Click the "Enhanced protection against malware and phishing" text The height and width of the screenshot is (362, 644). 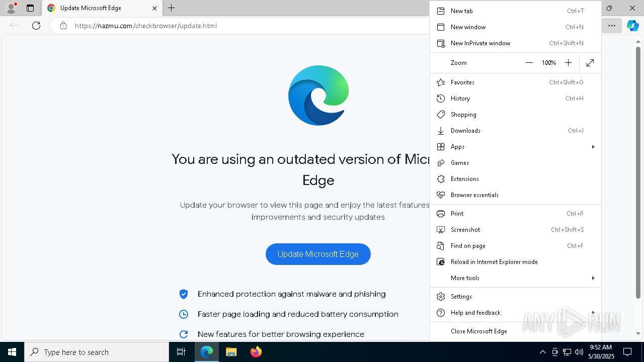point(292,294)
